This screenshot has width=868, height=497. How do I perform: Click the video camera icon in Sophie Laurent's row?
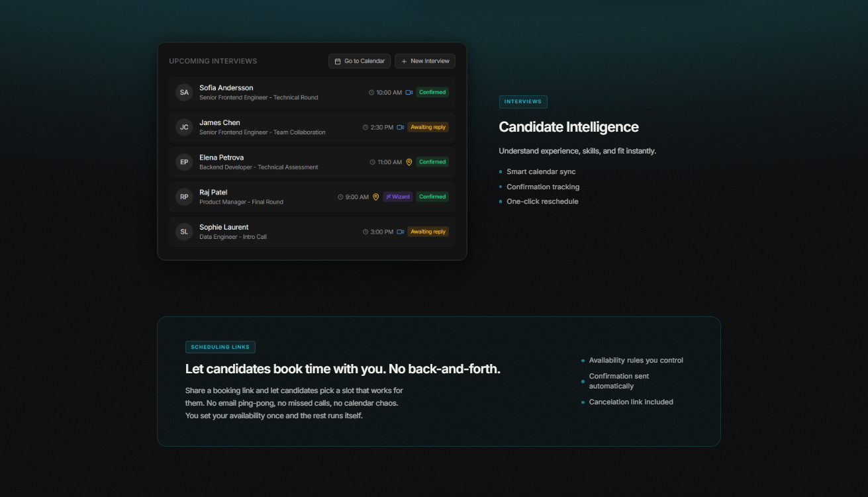[x=401, y=232]
